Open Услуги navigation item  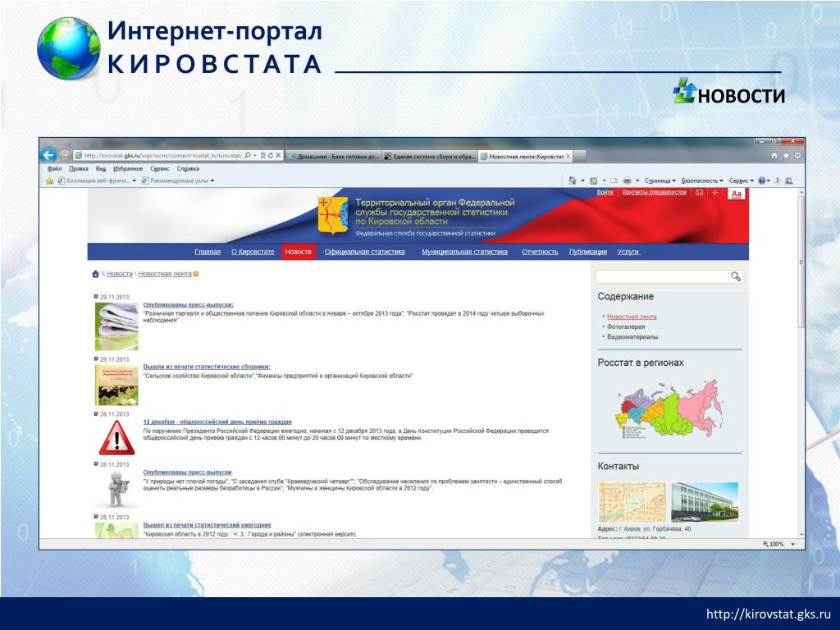tap(628, 252)
